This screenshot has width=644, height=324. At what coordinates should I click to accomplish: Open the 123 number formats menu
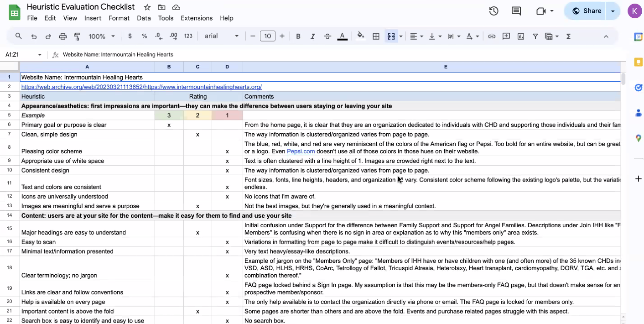click(188, 36)
